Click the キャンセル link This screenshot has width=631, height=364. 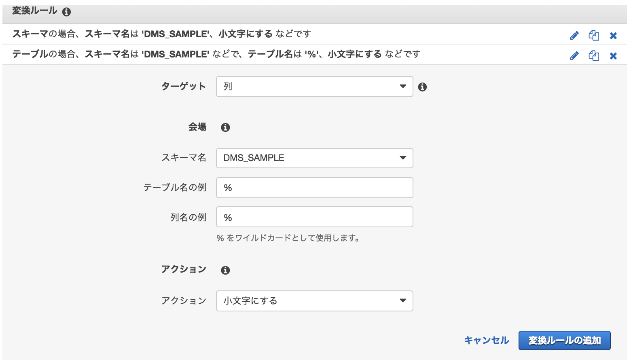pyautogui.click(x=486, y=340)
